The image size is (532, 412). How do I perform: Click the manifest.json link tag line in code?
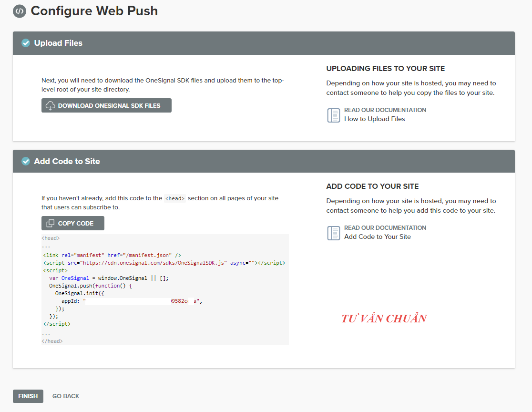(x=112, y=255)
